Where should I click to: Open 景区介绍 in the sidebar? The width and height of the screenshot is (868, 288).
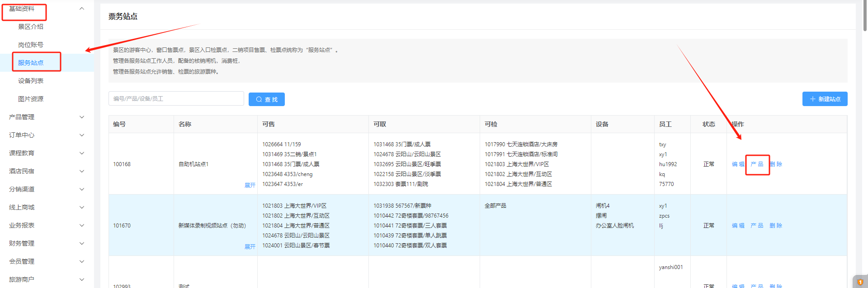31,27
